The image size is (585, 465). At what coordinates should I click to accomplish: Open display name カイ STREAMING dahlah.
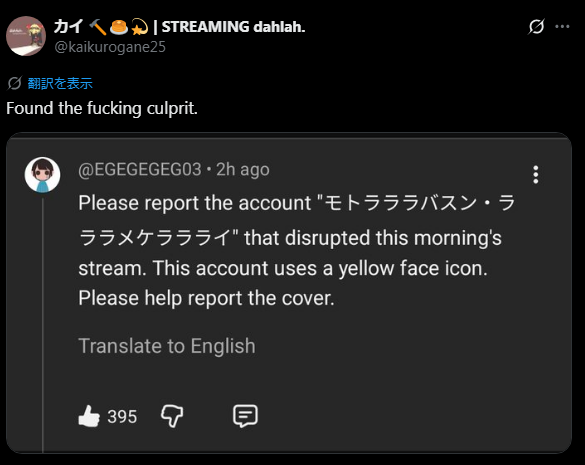[x=179, y=27]
